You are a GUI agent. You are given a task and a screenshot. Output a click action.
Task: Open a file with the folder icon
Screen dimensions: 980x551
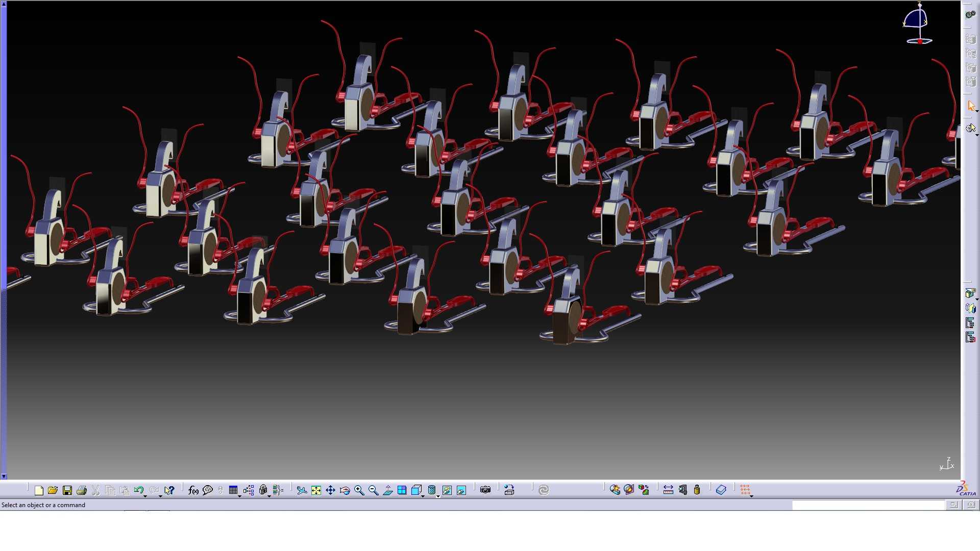coord(53,490)
